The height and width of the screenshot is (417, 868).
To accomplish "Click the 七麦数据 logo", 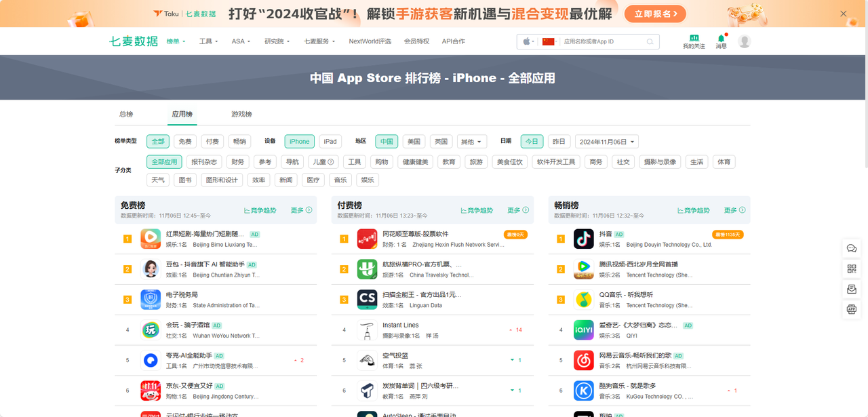I will (x=134, y=41).
